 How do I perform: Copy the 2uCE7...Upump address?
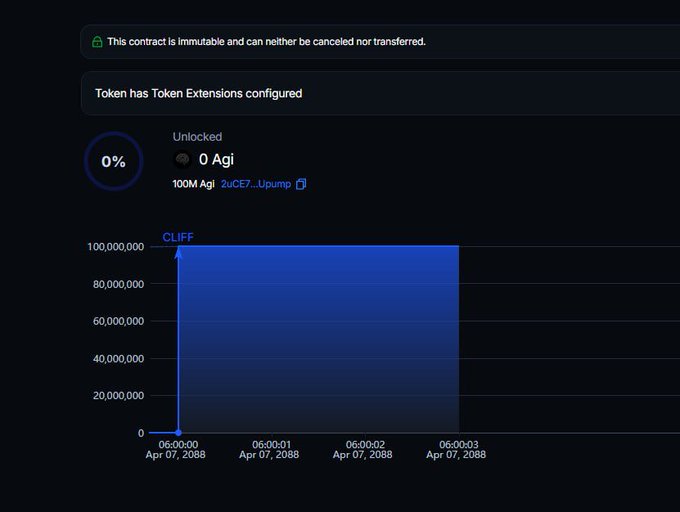[301, 184]
